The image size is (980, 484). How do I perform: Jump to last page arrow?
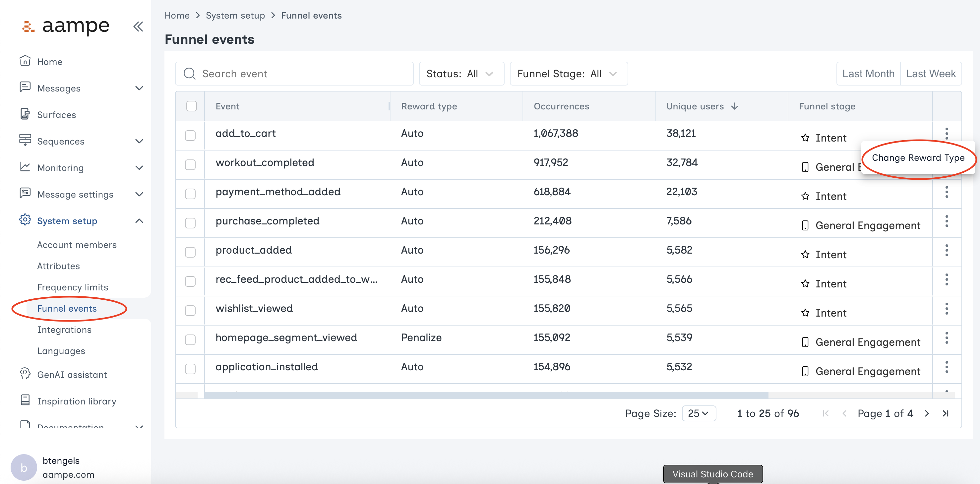click(x=946, y=414)
